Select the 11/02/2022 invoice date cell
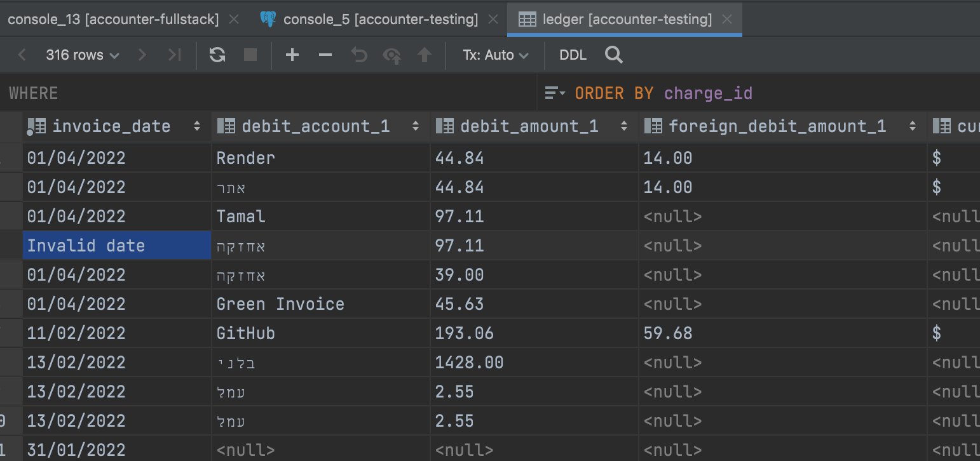980x461 pixels. (117, 333)
